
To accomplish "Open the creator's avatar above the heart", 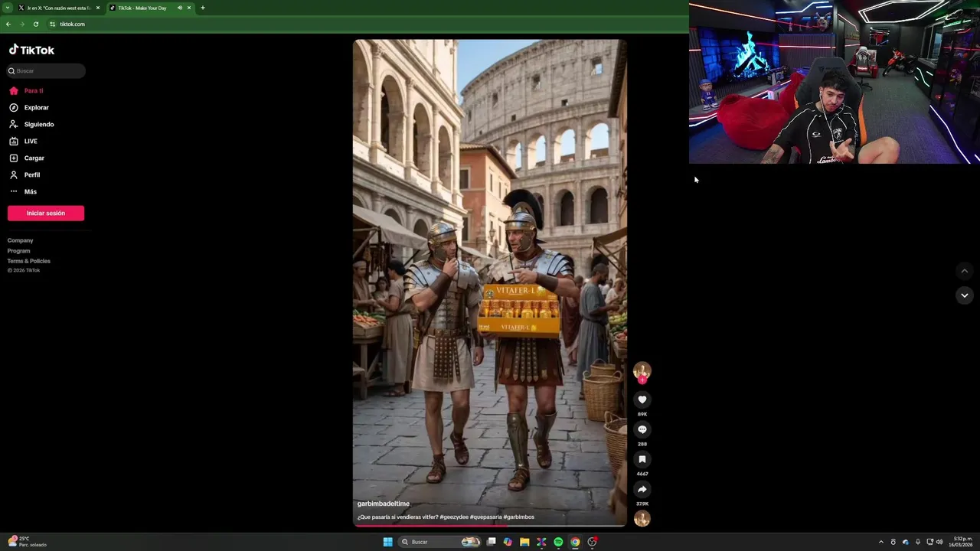I will 642,370.
